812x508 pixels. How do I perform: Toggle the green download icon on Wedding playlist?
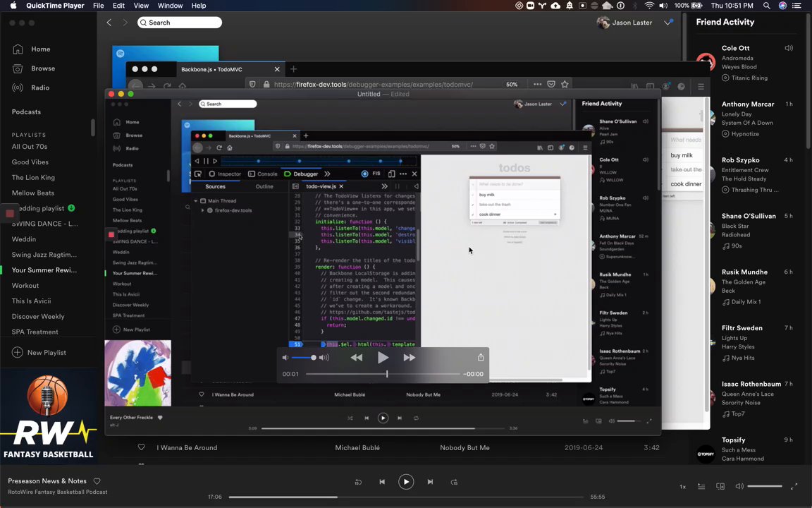pos(71,208)
